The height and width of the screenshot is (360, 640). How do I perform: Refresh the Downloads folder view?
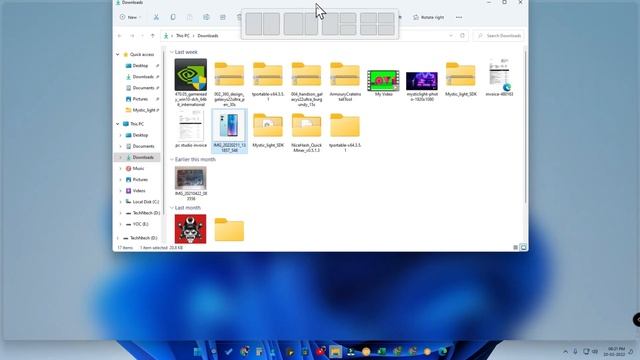pyautogui.click(x=462, y=36)
